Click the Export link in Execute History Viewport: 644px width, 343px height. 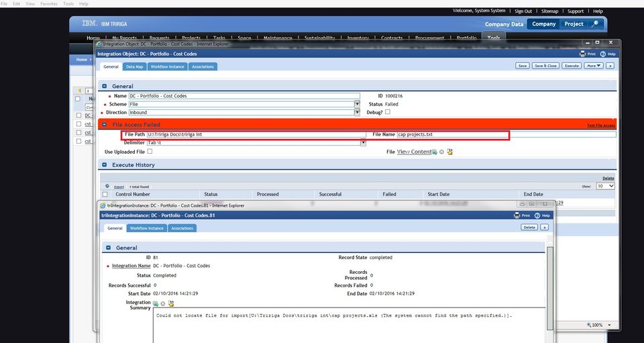[x=119, y=187]
